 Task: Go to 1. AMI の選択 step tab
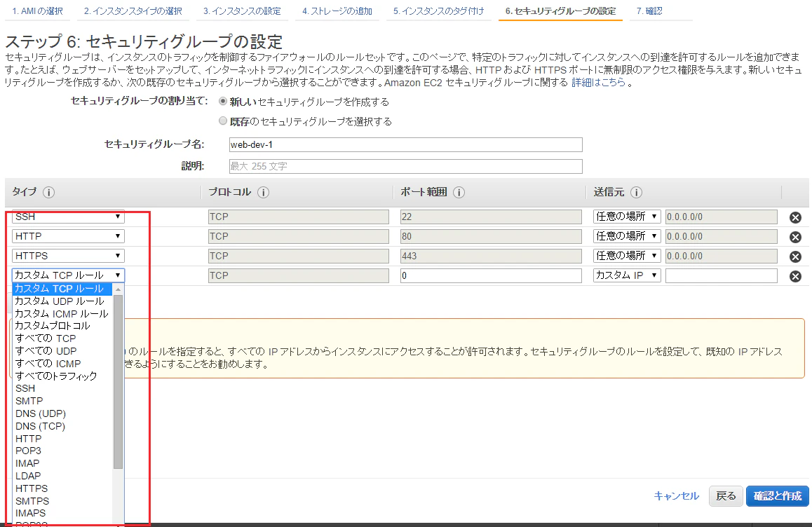(x=37, y=11)
